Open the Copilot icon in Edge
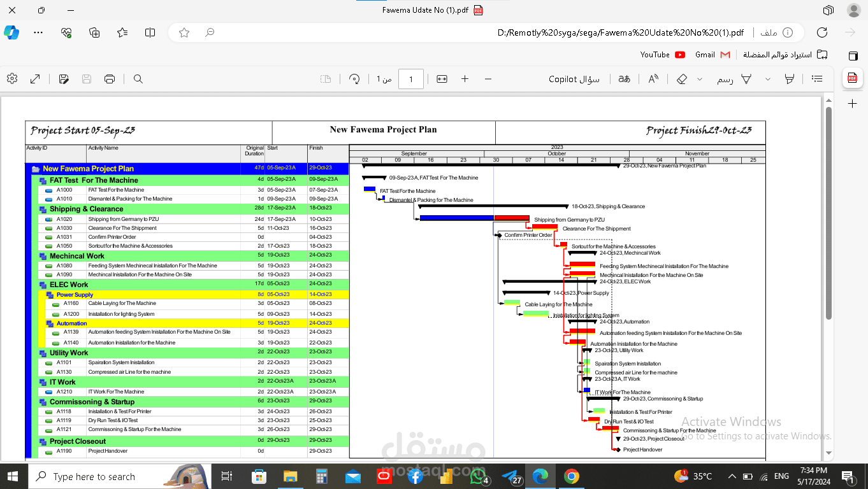868x489 pixels. click(x=11, y=32)
